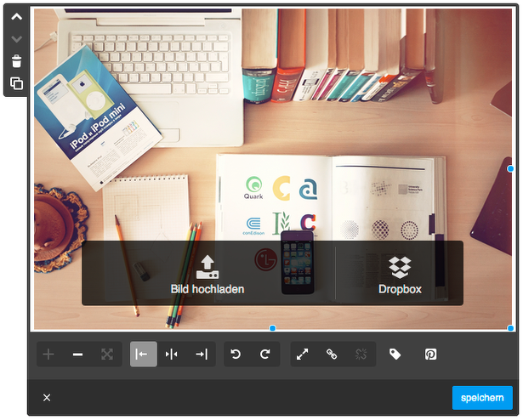Click bottom-right corner resize handle
The image size is (523, 420).
click(x=510, y=328)
